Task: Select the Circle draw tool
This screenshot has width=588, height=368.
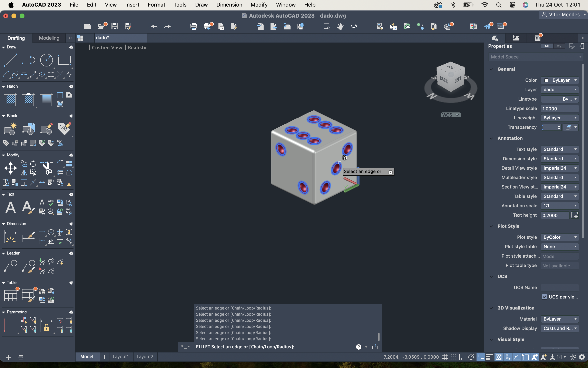Action: pyautogui.click(x=46, y=60)
